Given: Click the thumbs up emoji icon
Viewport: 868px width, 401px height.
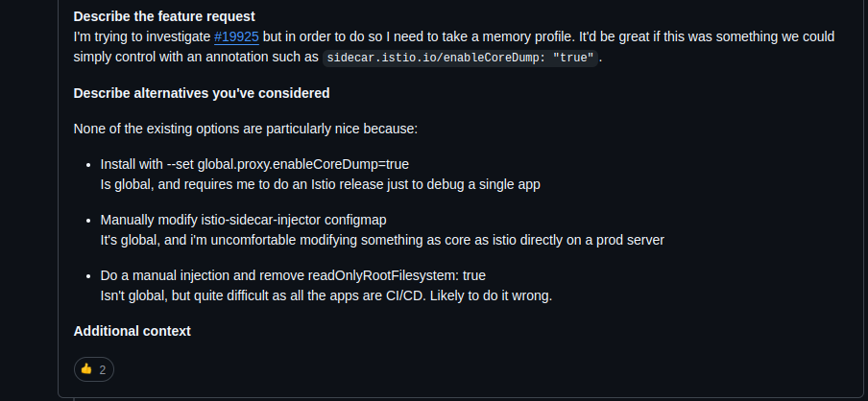Looking at the screenshot, I should coord(86,369).
